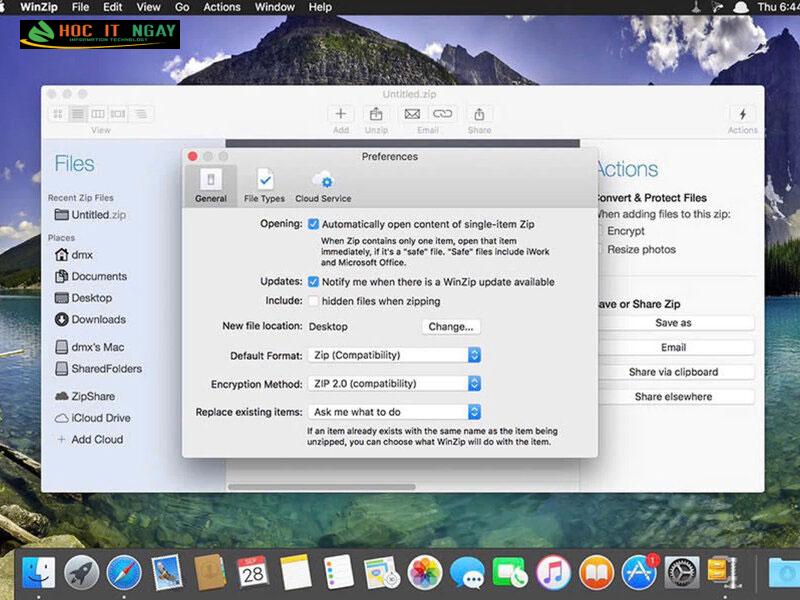800x600 pixels.
Task: Open the WinZip application menu
Action: pos(38,7)
